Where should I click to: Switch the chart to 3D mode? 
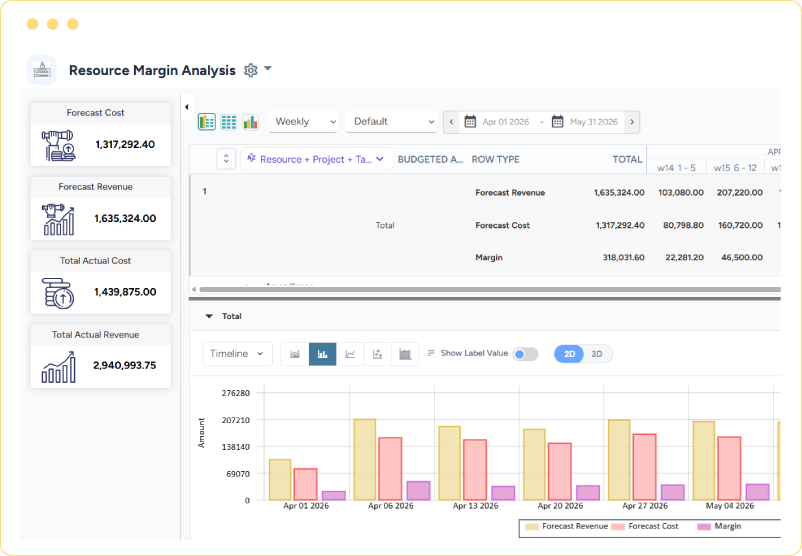(597, 354)
